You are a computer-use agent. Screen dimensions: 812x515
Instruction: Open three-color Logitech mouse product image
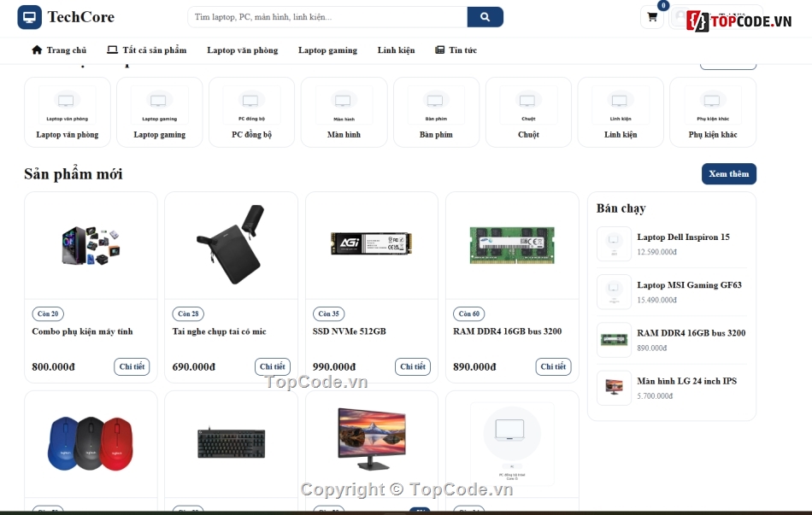click(91, 443)
